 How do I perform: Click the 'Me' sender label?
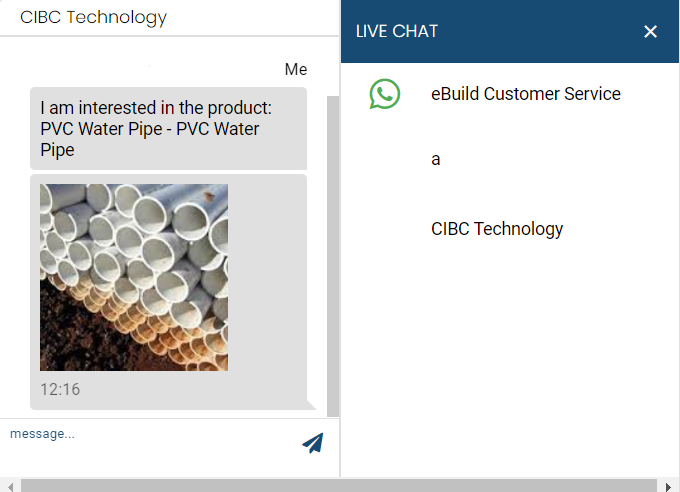tap(296, 69)
